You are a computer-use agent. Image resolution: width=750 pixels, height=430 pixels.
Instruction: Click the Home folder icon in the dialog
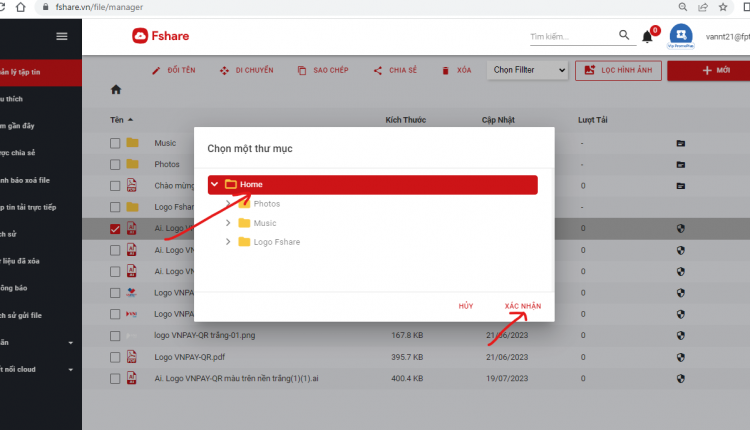tap(231, 184)
